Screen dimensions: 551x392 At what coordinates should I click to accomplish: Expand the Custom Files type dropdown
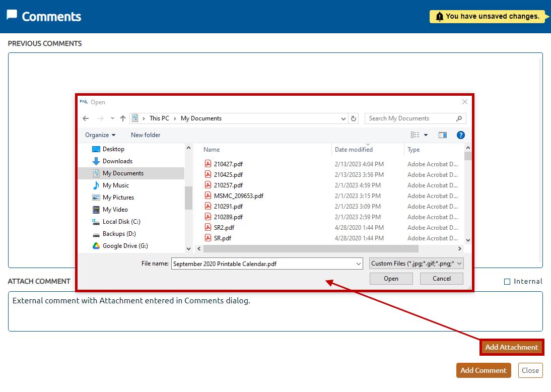(416, 264)
